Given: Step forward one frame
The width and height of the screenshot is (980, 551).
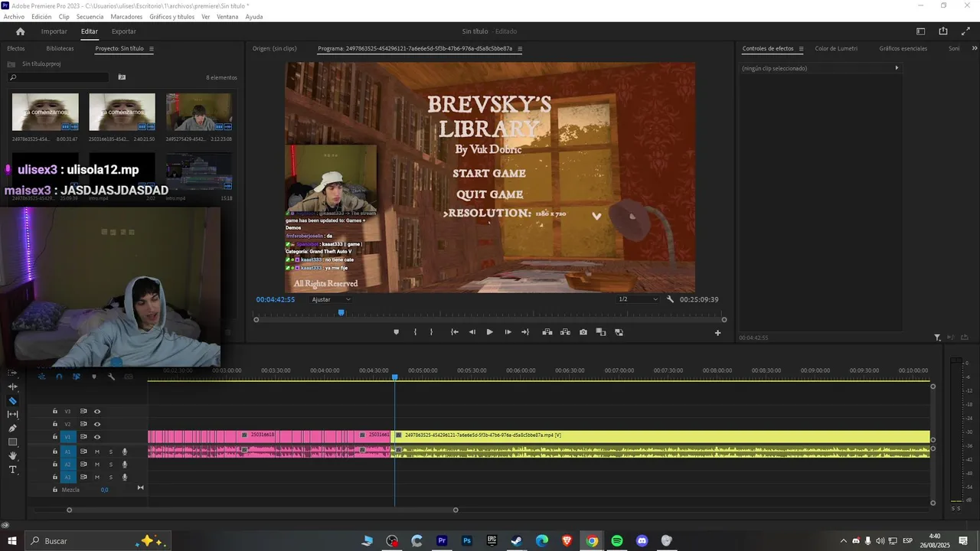Looking at the screenshot, I should coord(508,332).
